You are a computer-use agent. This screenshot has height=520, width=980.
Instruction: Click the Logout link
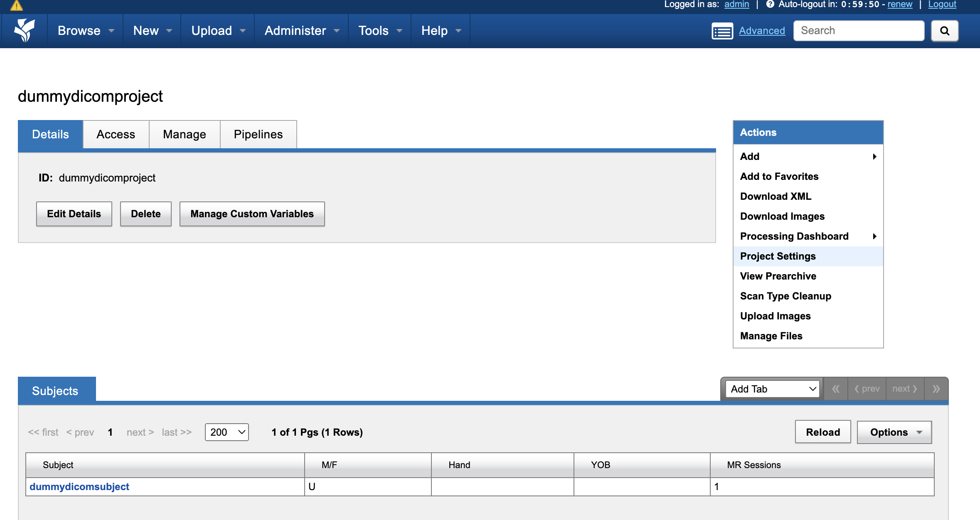(x=942, y=4)
